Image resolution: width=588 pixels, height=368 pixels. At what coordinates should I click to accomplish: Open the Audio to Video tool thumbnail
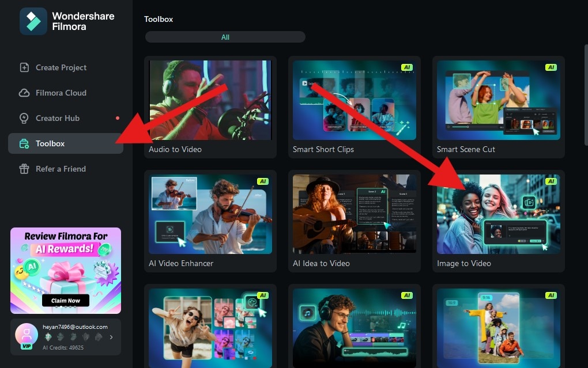(210, 100)
